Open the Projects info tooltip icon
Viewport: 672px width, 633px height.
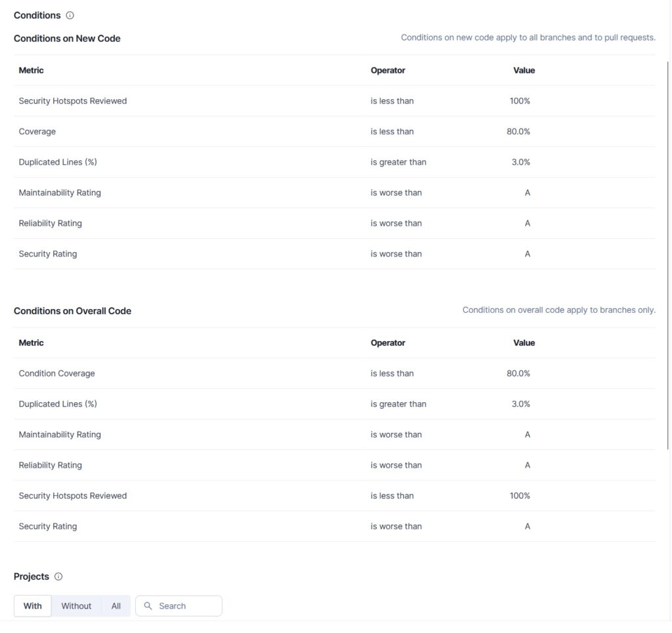tap(58, 577)
